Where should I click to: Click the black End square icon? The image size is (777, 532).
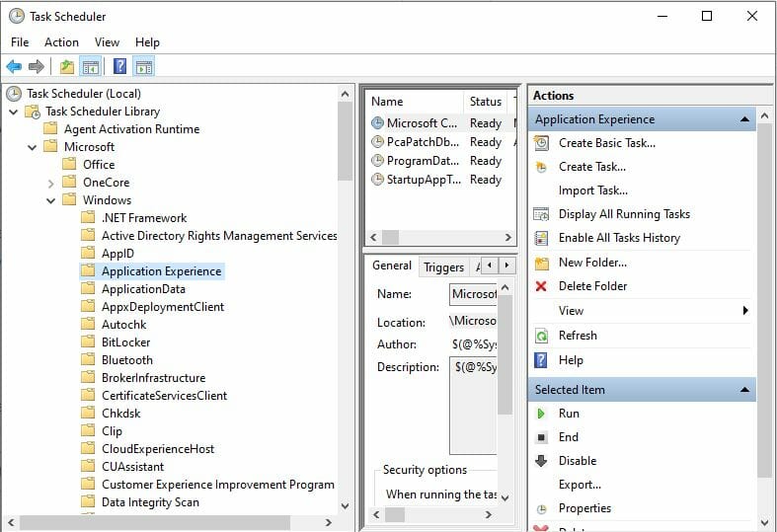click(x=541, y=437)
